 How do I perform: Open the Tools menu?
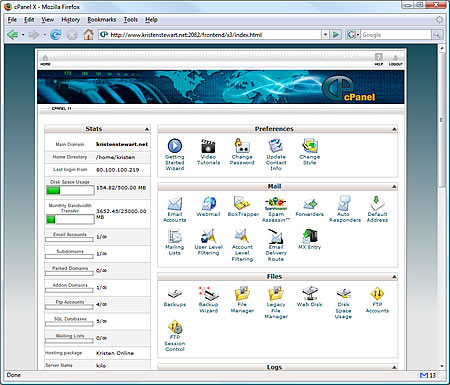[x=131, y=20]
